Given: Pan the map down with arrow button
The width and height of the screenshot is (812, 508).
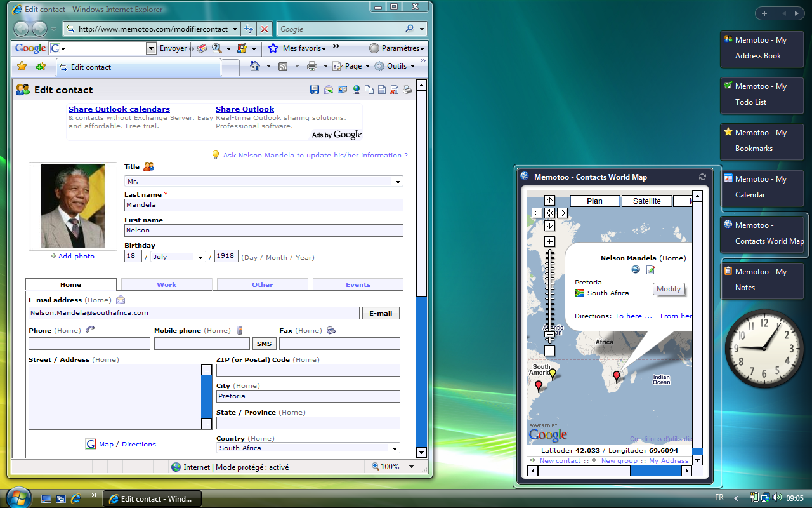Looking at the screenshot, I should click(x=549, y=226).
